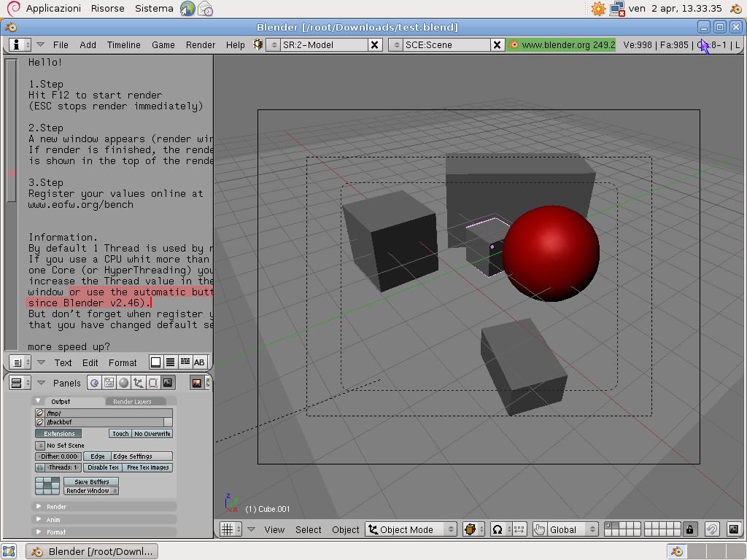Viewport: 747px width, 560px height.
Task: Toggle Free Tex Images option
Action: 147,467
